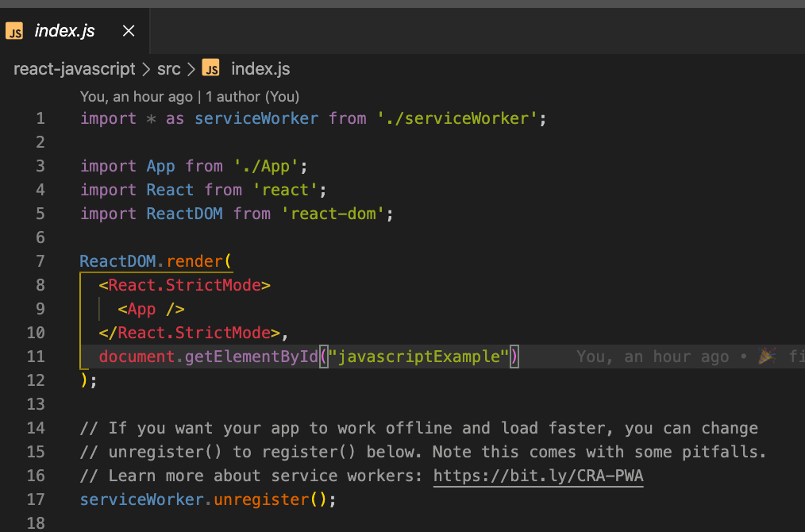Expand the first breadcrumb chevron separator
Viewport: 805px width, 532px height.
pos(145,68)
